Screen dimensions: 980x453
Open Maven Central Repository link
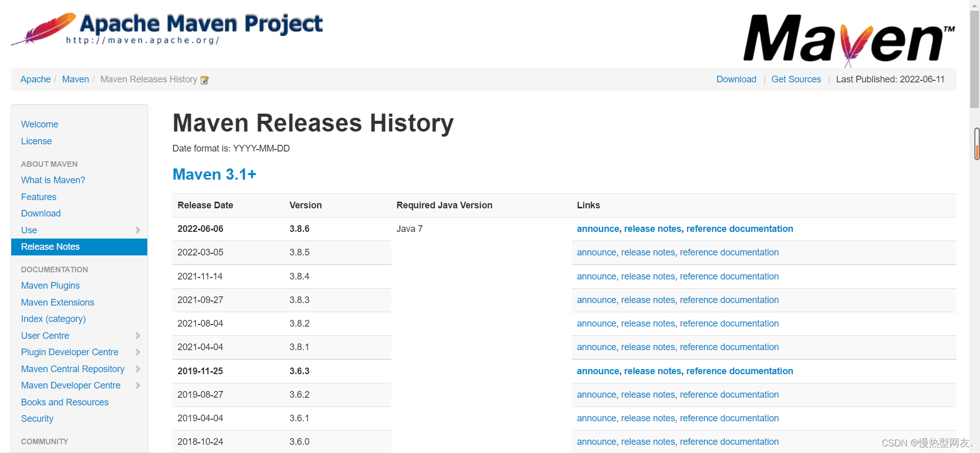[x=73, y=369]
